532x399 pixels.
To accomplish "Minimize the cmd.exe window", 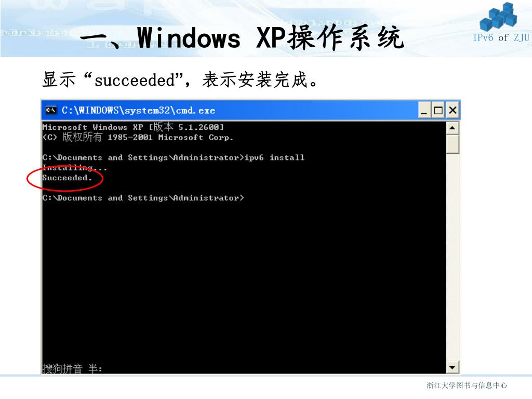I will pyautogui.click(x=424, y=110).
